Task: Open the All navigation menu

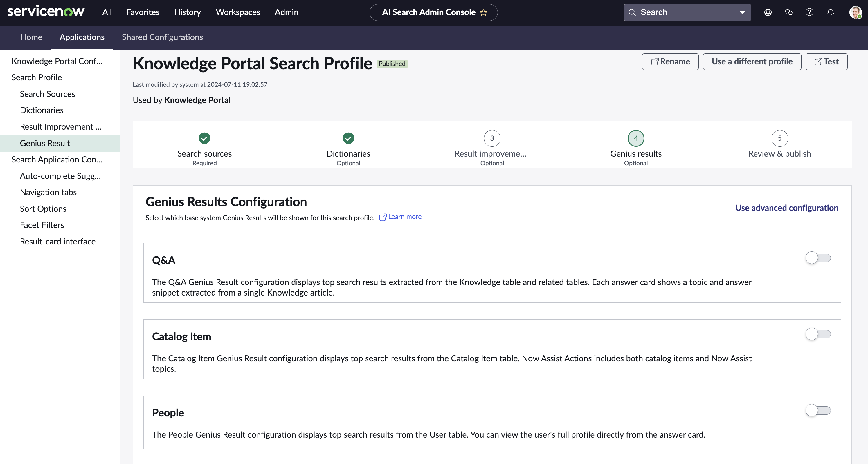Action: [107, 12]
